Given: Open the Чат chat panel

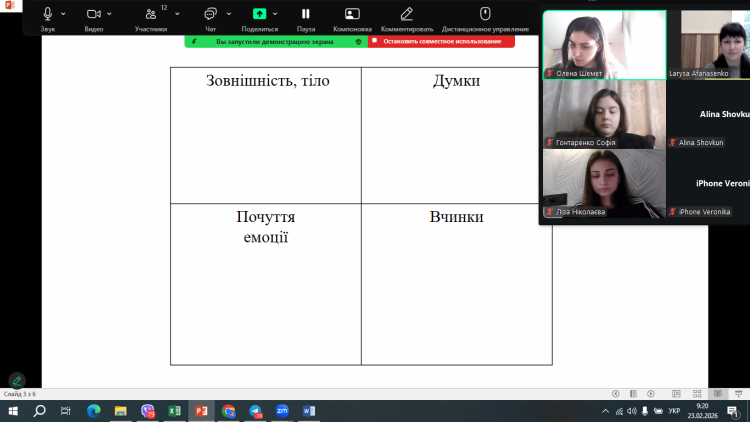Looking at the screenshot, I should click(210, 14).
